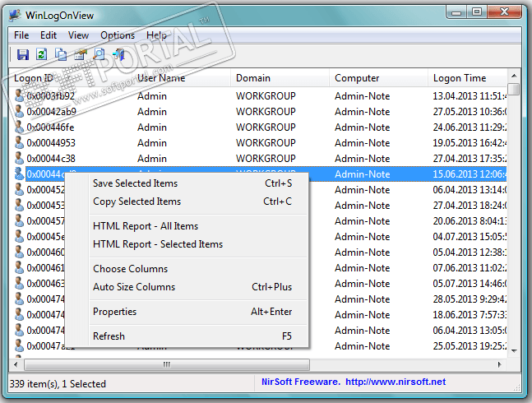Screen dimensions: 532x403
Task: Click user icon of row 0x00042ab9
Action: pos(20,111)
